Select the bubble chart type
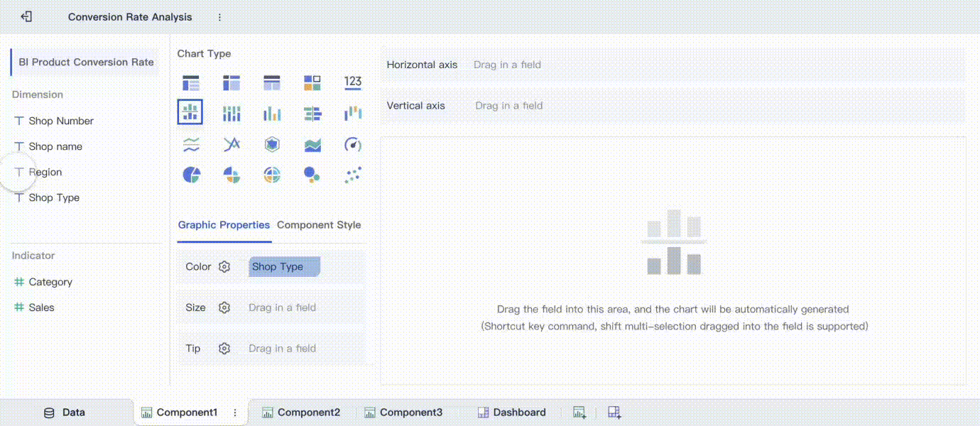The height and width of the screenshot is (426, 980). [x=312, y=175]
